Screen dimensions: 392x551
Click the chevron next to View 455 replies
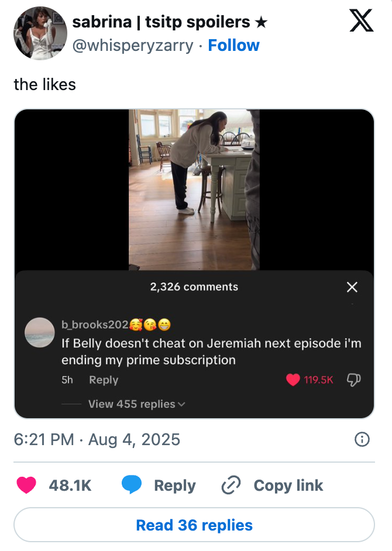[x=183, y=404]
